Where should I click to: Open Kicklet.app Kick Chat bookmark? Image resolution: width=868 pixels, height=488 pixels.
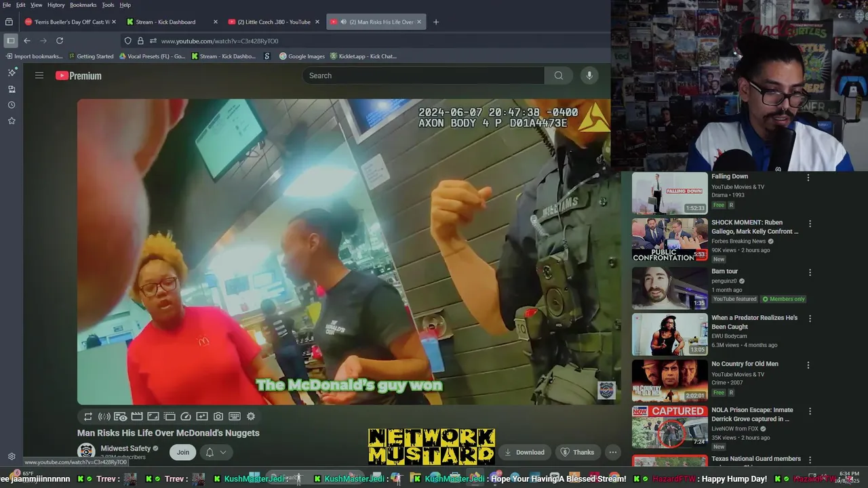click(x=363, y=56)
